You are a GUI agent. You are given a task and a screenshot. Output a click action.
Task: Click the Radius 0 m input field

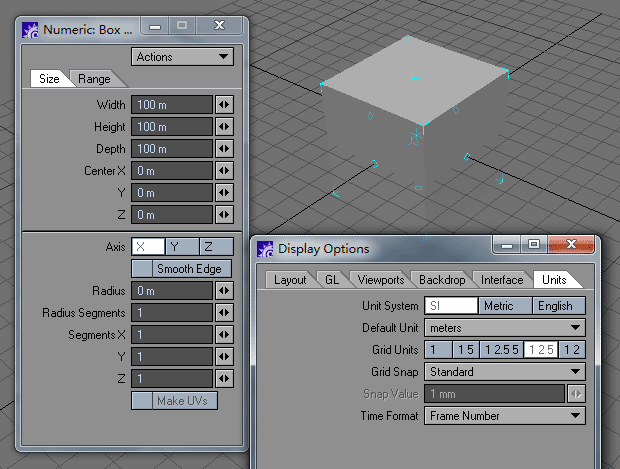172,291
